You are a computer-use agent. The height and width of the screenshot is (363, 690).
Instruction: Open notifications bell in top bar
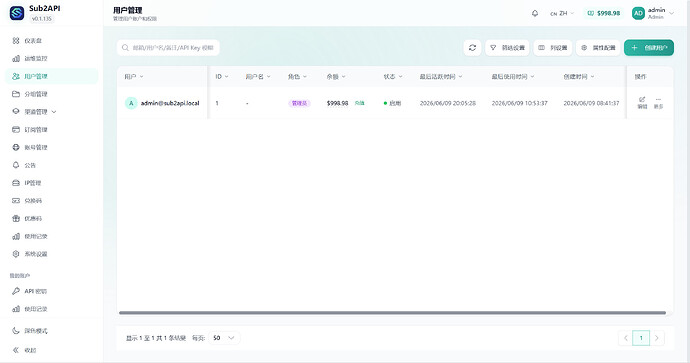click(535, 13)
